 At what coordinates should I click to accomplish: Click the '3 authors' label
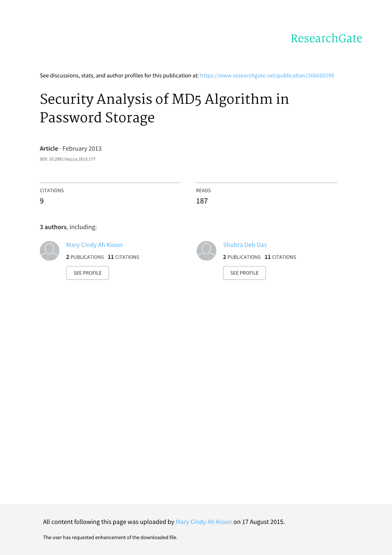coord(53,227)
